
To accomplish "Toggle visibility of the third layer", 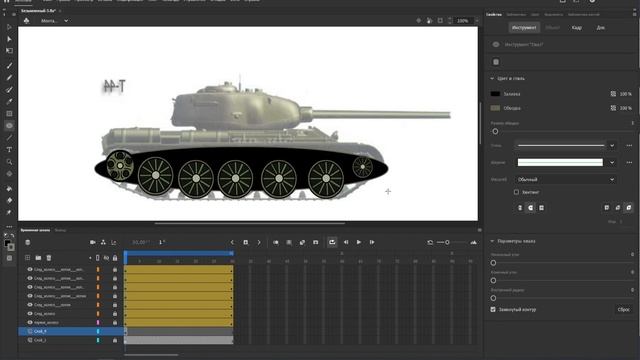I will point(30,287).
